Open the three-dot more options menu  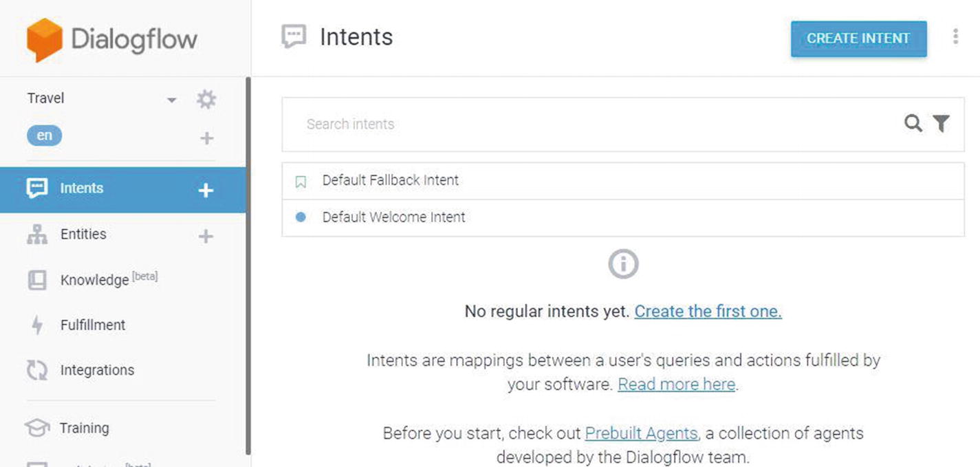point(955,36)
